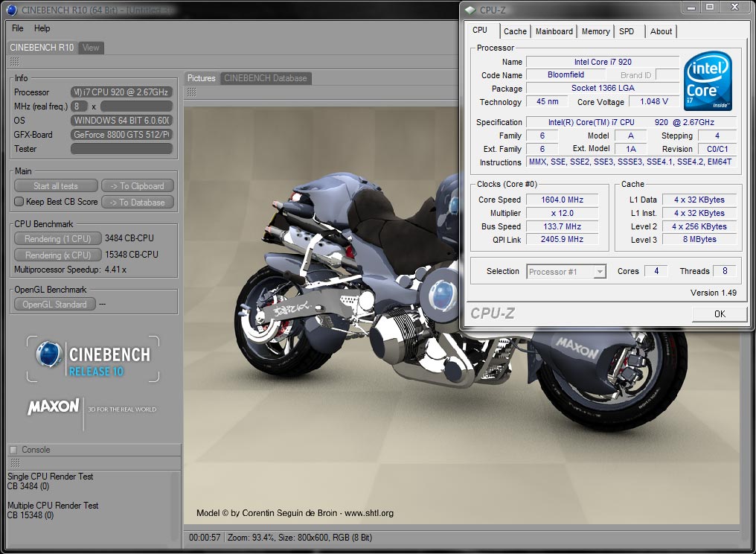Switch to the CINEBENCH R10 tab

pyautogui.click(x=42, y=48)
